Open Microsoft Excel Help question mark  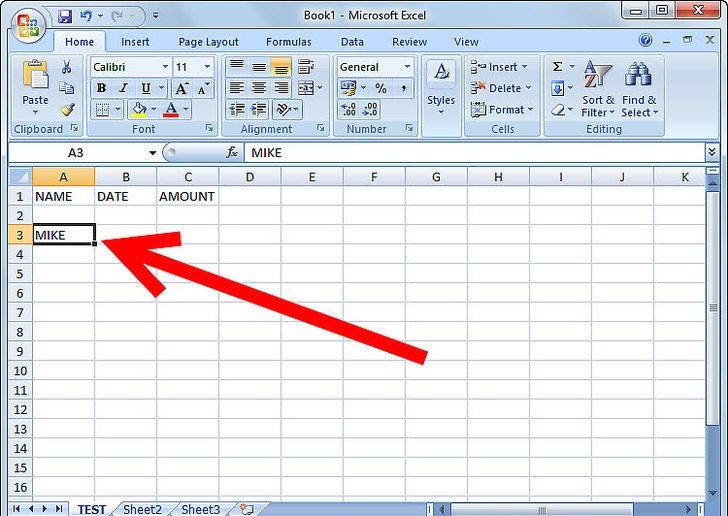[645, 40]
